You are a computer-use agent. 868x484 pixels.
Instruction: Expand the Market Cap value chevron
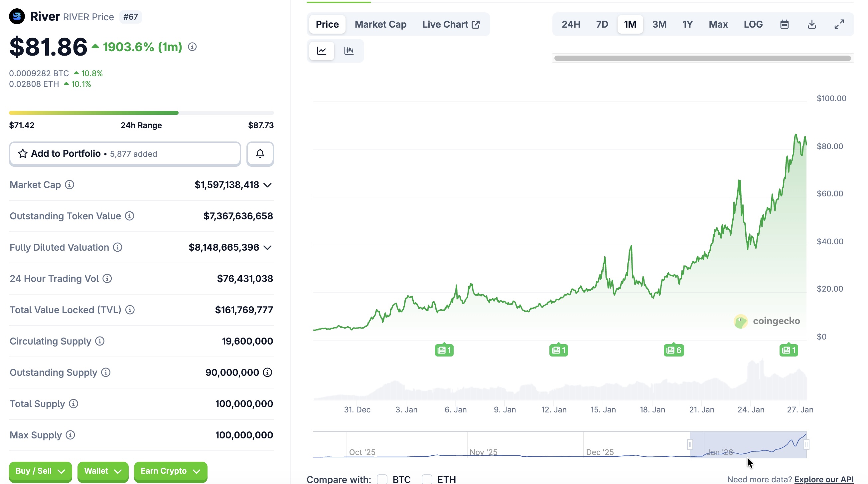(267, 185)
